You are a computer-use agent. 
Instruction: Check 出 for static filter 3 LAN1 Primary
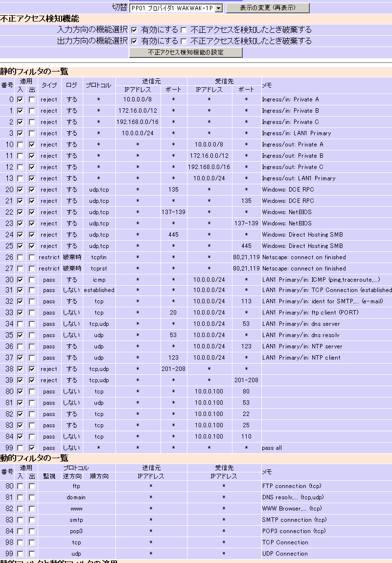[32, 133]
